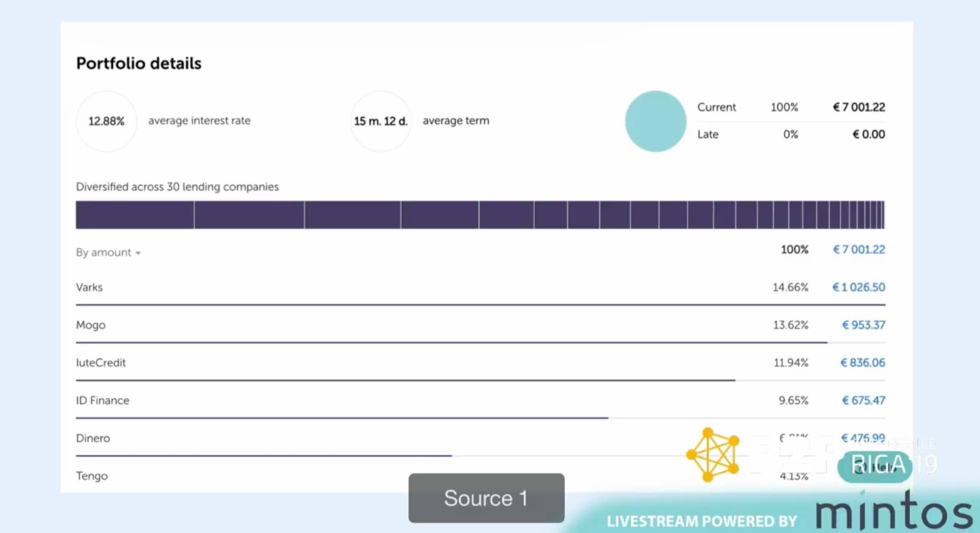Click the 15 m. 12 d. average term circle
The height and width of the screenshot is (533, 980).
click(380, 121)
